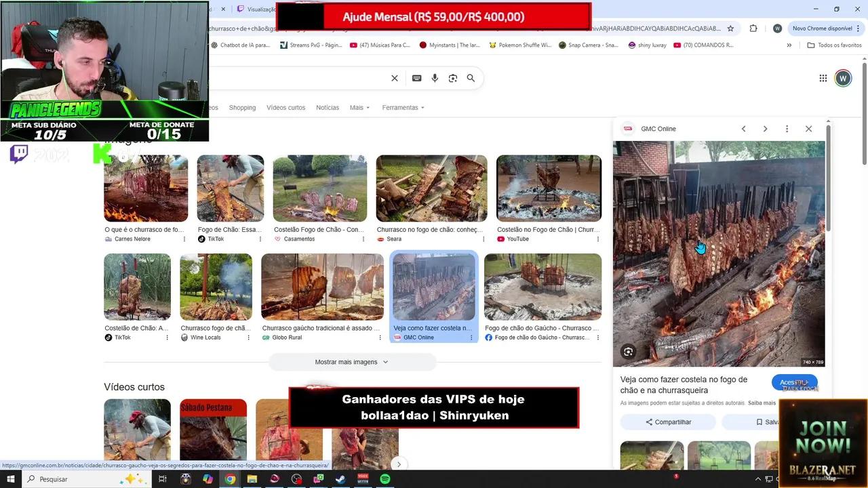This screenshot has height=488, width=868.
Task: Click the magnifier search button
Action: point(471,78)
